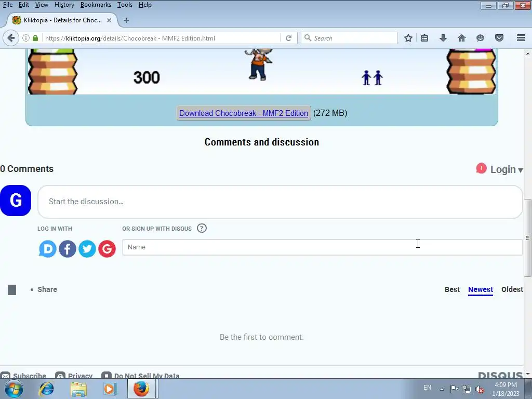This screenshot has height=399, width=532.
Task: Show bookmarks list icon
Action: [x=424, y=38]
